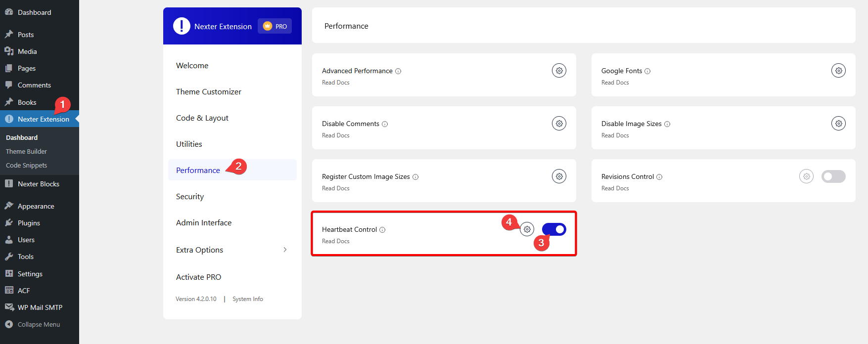The width and height of the screenshot is (868, 344).
Task: Click Disable Comments settings gear icon
Action: coord(559,124)
